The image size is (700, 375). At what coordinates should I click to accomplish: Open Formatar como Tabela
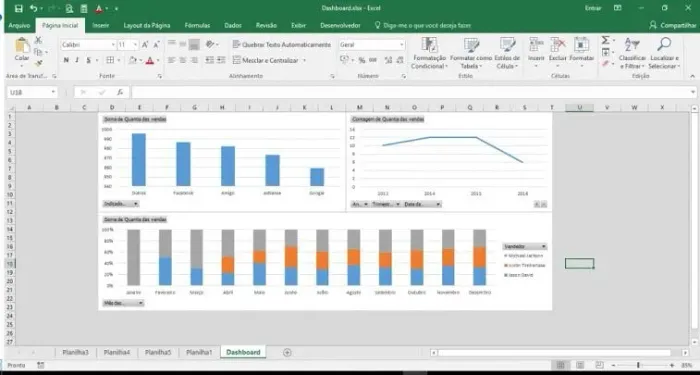(471, 53)
